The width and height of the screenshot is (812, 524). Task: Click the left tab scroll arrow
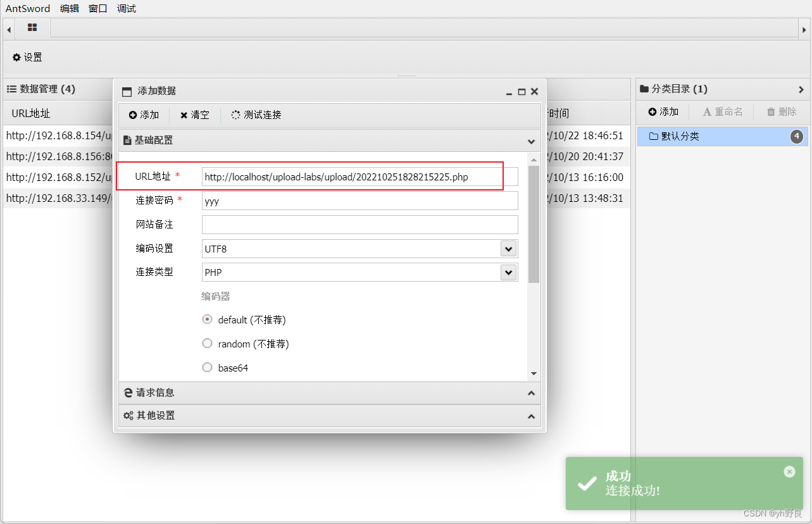9,28
